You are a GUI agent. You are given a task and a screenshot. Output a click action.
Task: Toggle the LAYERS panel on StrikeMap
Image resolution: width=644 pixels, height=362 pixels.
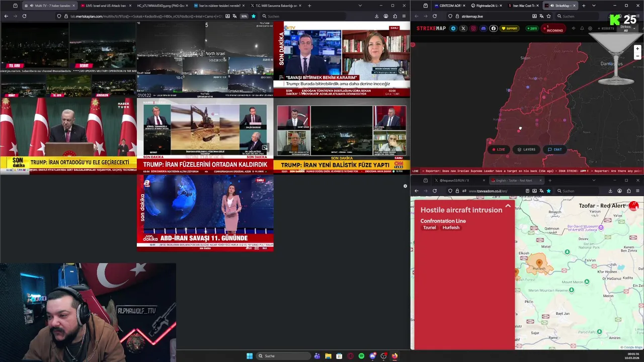coord(526,149)
